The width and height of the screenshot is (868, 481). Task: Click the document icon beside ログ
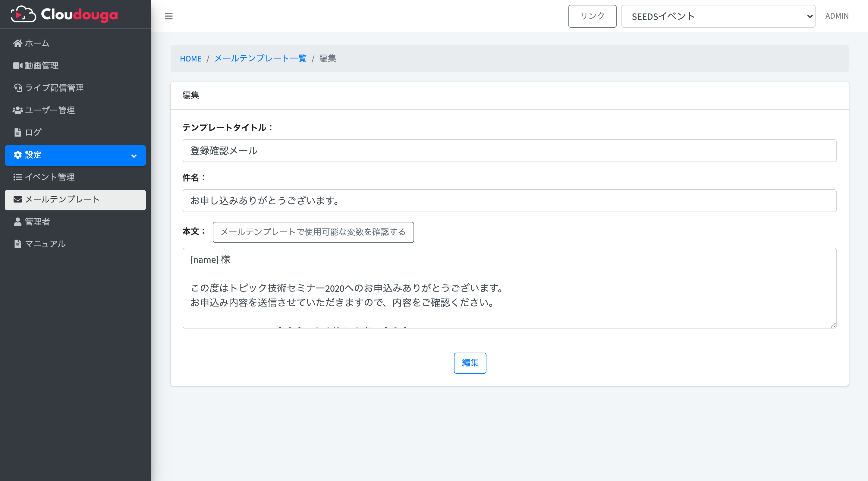coord(17,132)
